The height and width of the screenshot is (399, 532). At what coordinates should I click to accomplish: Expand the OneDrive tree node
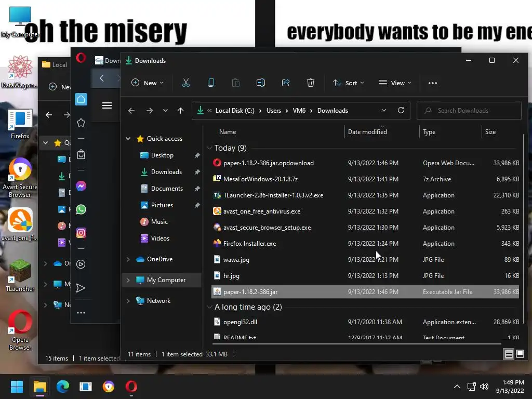pyautogui.click(x=128, y=259)
